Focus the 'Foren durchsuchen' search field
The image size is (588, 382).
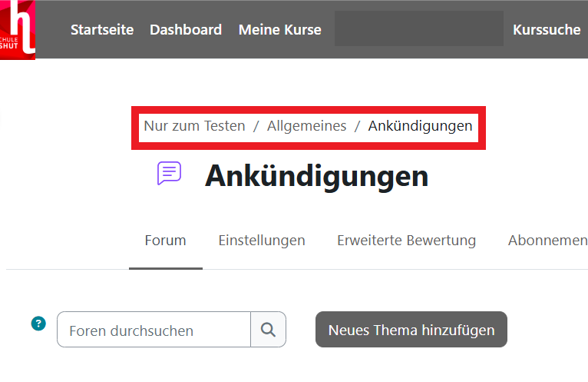tap(154, 331)
